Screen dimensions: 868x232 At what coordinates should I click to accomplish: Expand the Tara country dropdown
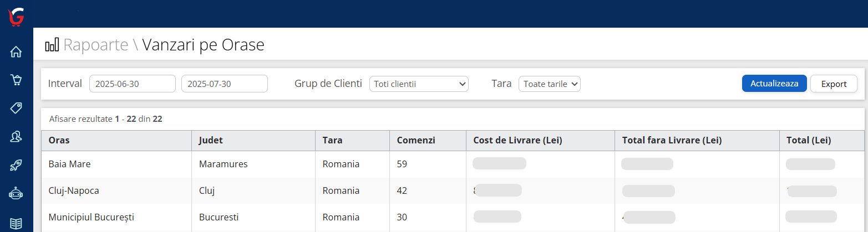[x=549, y=84]
